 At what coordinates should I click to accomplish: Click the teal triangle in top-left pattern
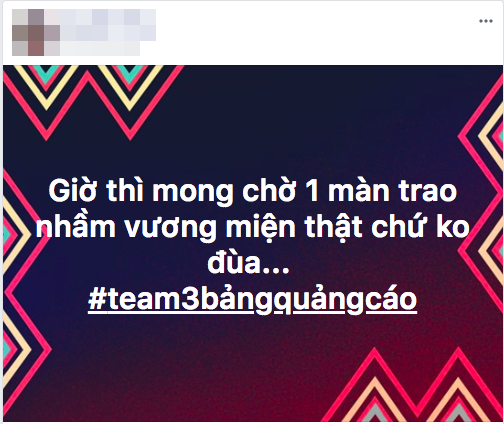tap(47, 72)
